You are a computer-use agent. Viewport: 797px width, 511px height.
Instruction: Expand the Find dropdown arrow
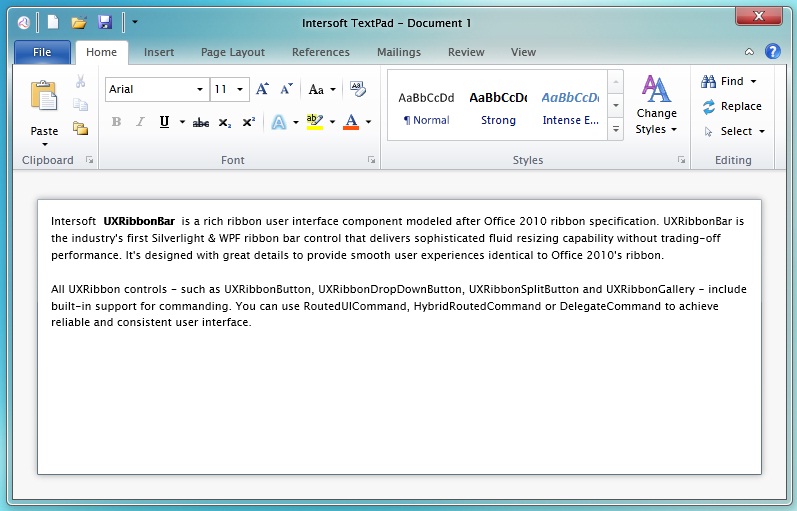(x=753, y=81)
